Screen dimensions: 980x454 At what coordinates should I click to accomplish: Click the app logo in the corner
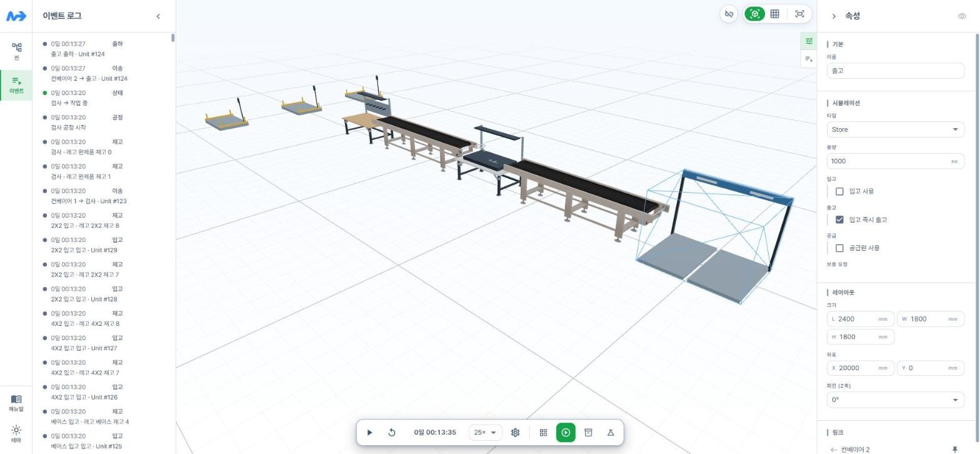click(16, 16)
